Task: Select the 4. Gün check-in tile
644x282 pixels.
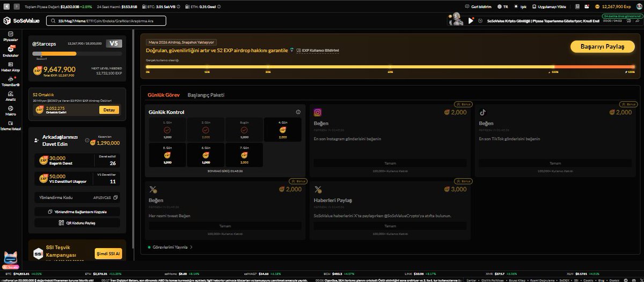Action: coord(283,130)
